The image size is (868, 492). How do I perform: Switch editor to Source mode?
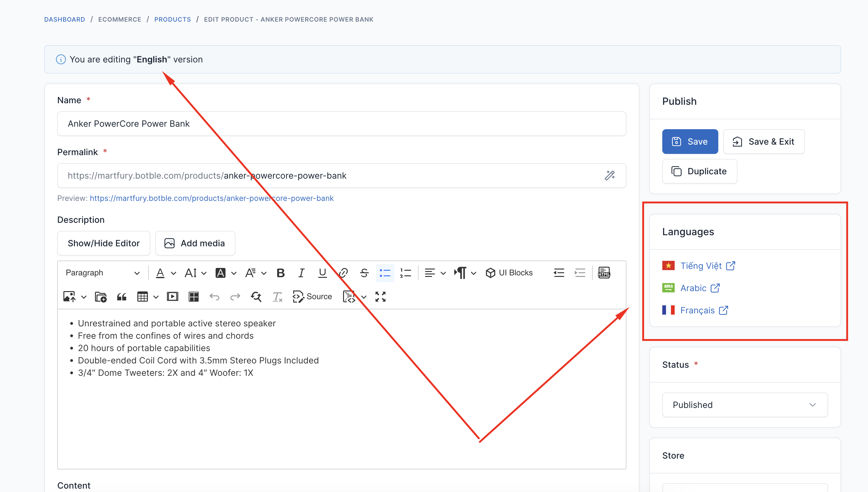click(312, 297)
